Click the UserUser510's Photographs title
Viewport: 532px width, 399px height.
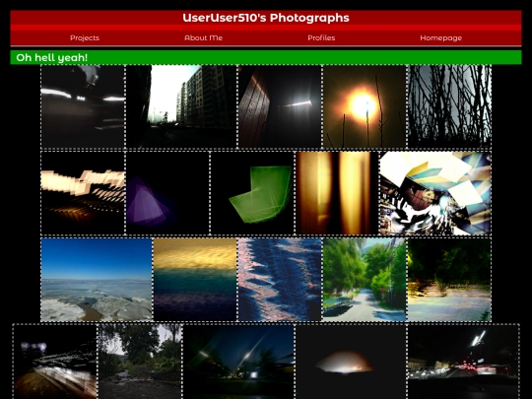(266, 18)
